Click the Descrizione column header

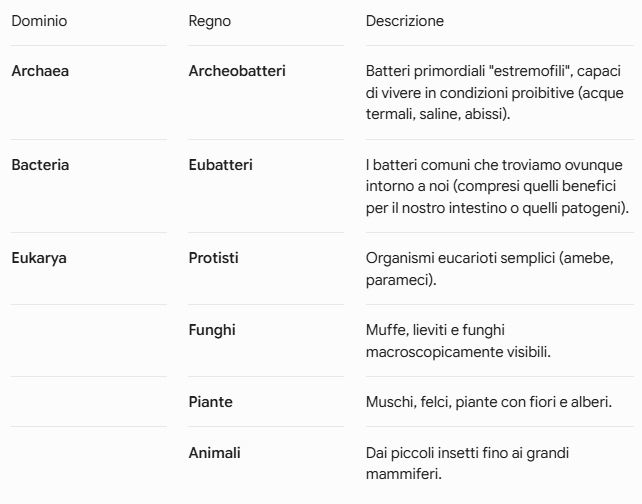pos(405,21)
